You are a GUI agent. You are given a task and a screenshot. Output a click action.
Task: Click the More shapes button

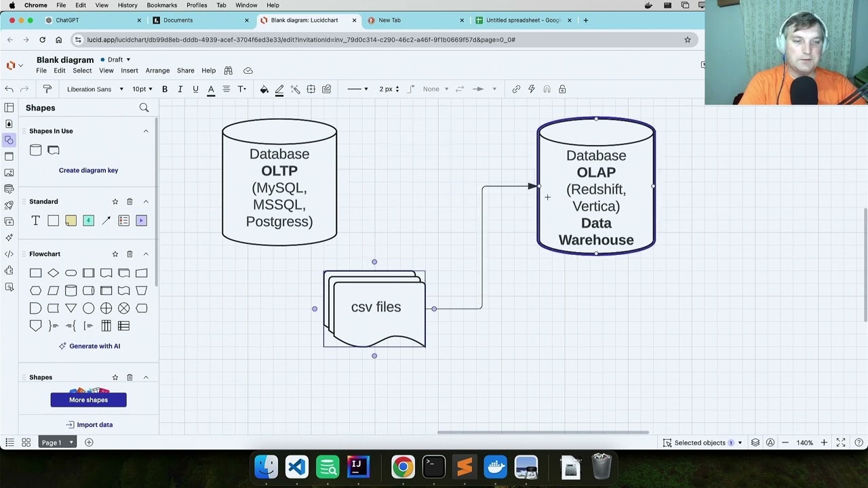[x=88, y=400]
